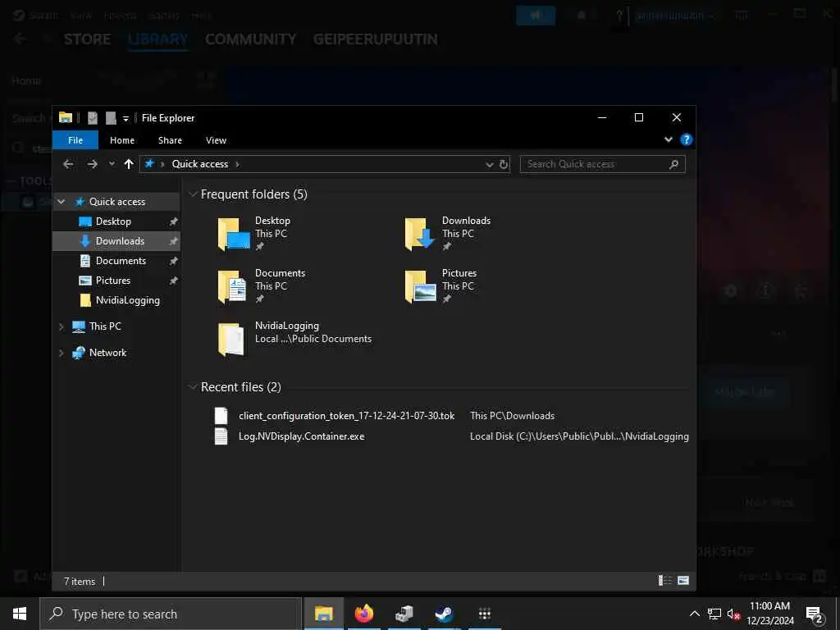Expand the This PC tree node
This screenshot has width=840, height=630.
click(x=61, y=326)
